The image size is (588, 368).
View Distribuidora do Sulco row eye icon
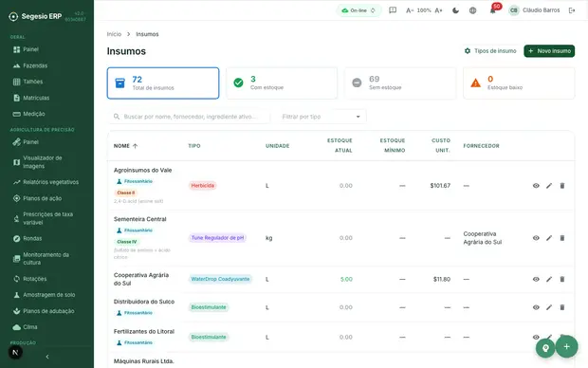[536, 307]
